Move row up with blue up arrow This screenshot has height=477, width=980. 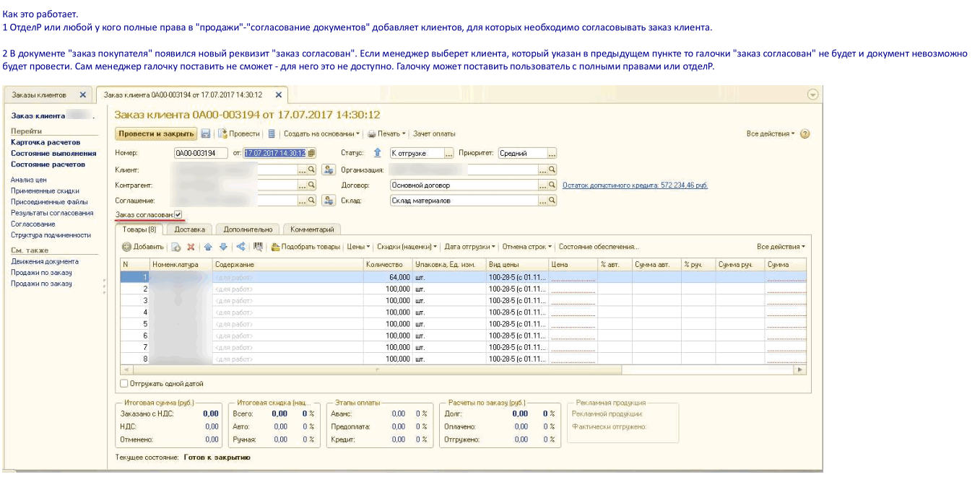pyautogui.click(x=209, y=247)
